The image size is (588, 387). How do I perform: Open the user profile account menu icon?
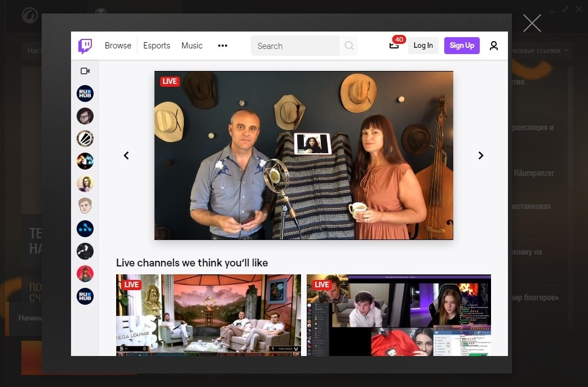pyautogui.click(x=494, y=46)
